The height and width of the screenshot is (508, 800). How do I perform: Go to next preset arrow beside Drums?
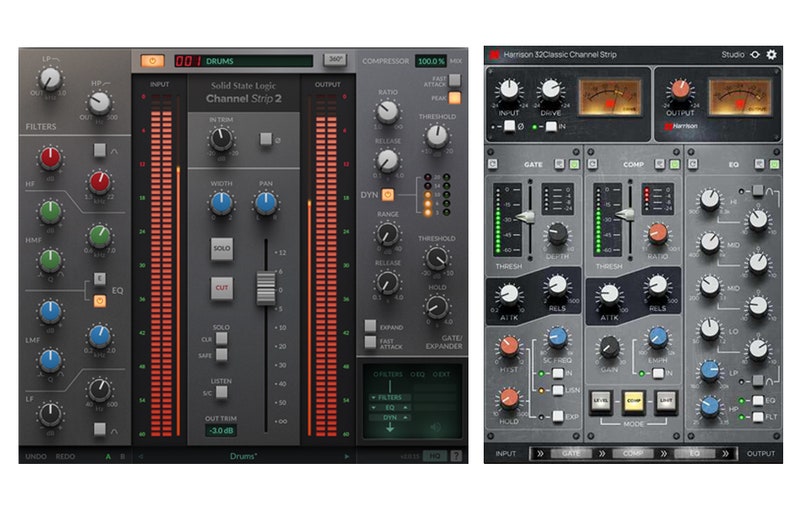tap(347, 456)
